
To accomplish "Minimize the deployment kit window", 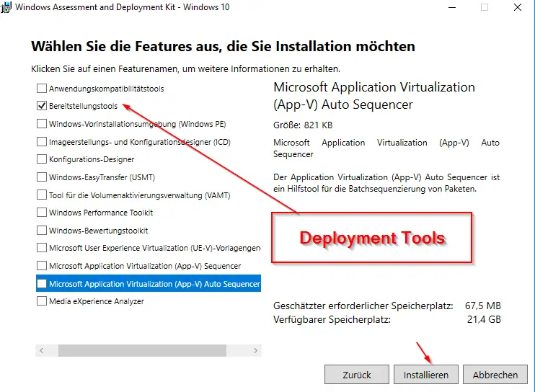I will 452,7.
